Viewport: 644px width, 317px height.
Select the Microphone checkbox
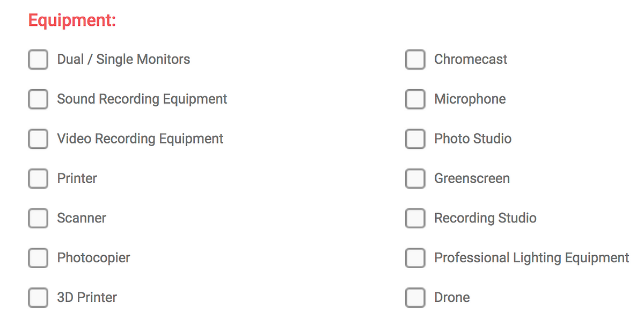point(415,99)
